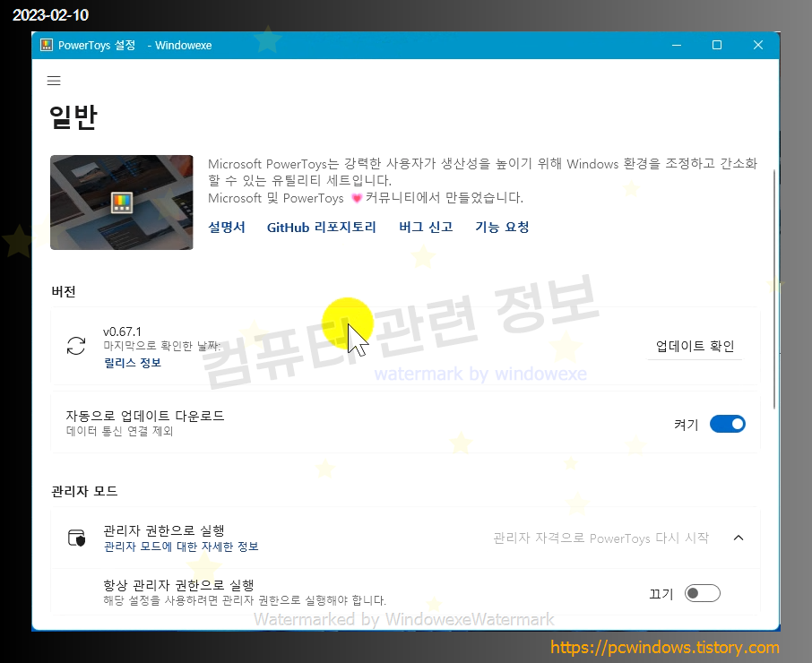Open the 버그 신고 link
Image resolution: width=812 pixels, height=663 pixels.
click(x=426, y=228)
